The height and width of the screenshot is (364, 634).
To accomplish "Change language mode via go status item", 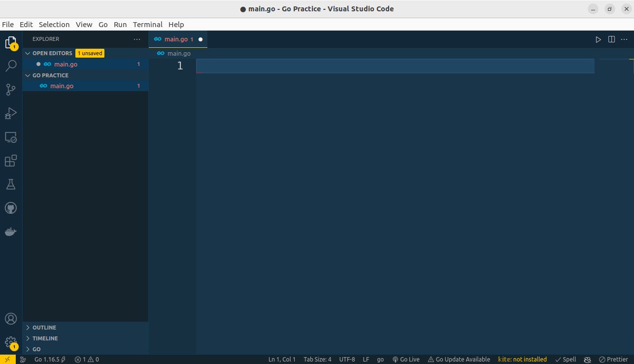I will (x=380, y=360).
